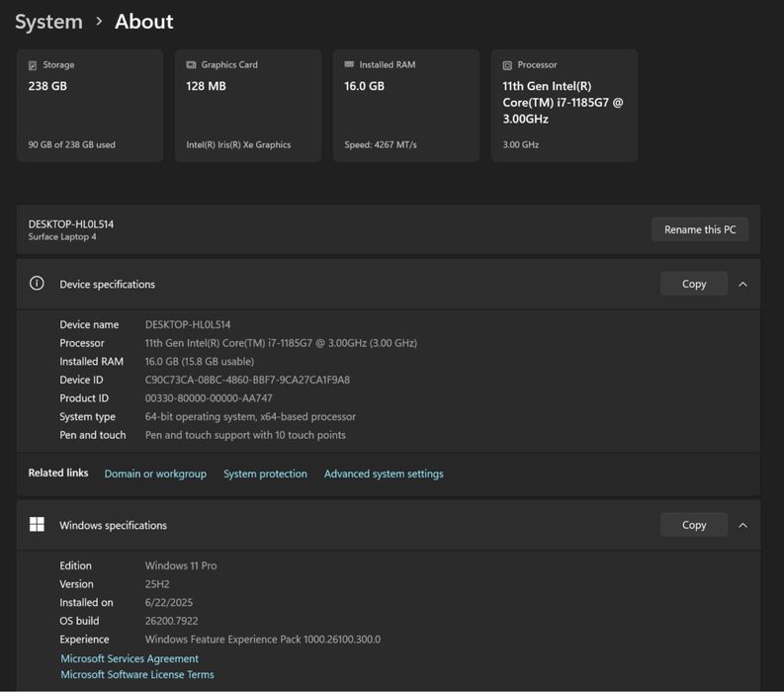Image resolution: width=784 pixels, height=692 pixels.
Task: Go back to System breadcrumb
Action: tap(48, 22)
